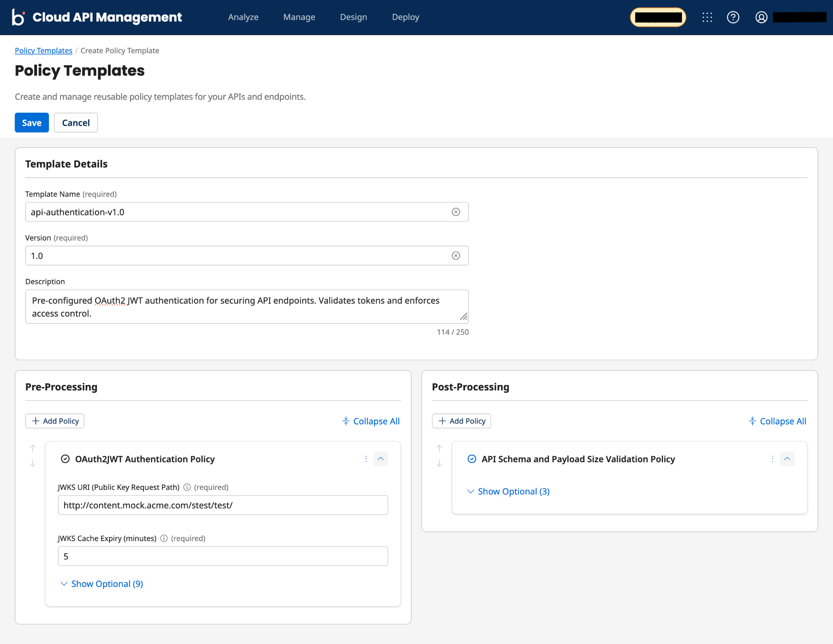This screenshot has width=833, height=644.
Task: Open the help question mark icon
Action: point(733,17)
